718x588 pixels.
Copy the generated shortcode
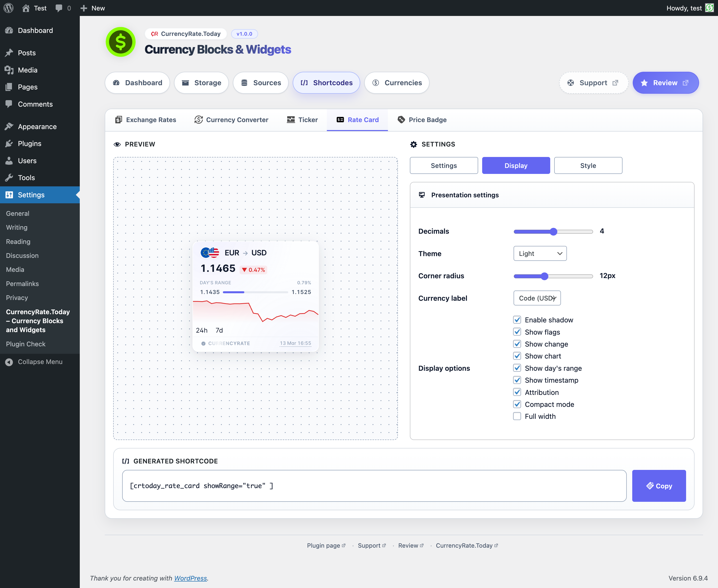(x=659, y=486)
